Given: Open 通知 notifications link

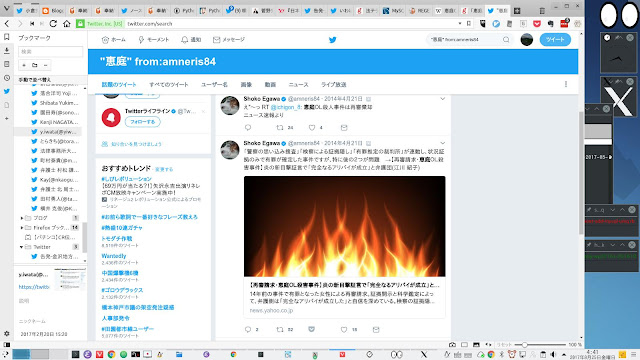Looking at the screenshot, I should coord(191,40).
